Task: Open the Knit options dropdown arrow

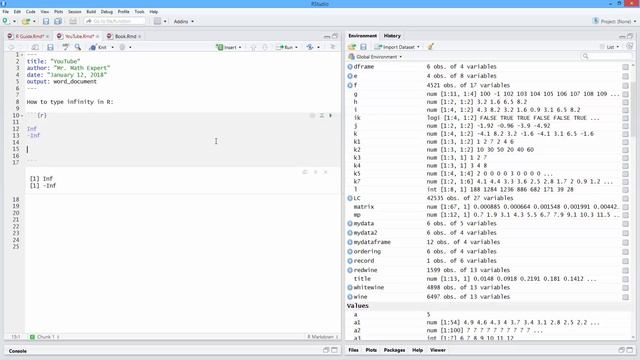Action: [x=113, y=47]
